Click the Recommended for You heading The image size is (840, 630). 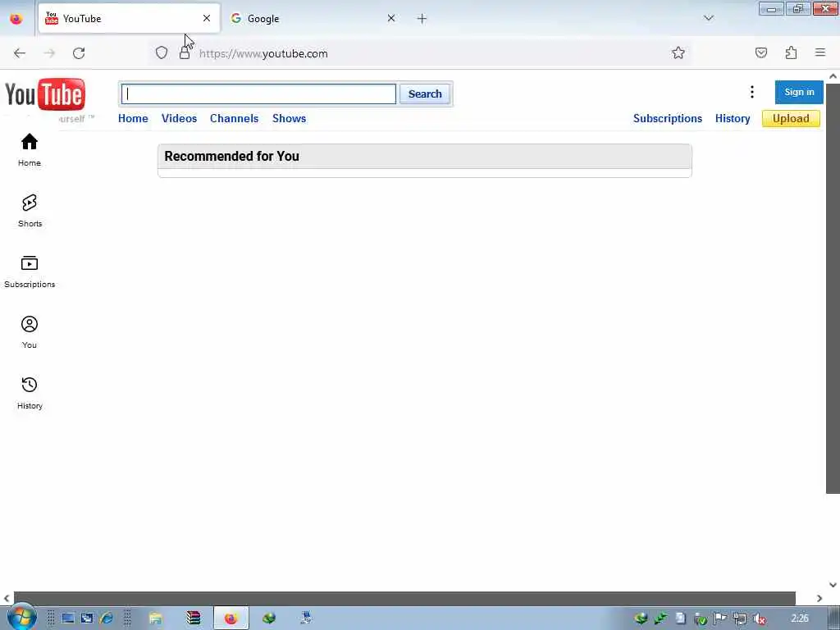point(231,156)
